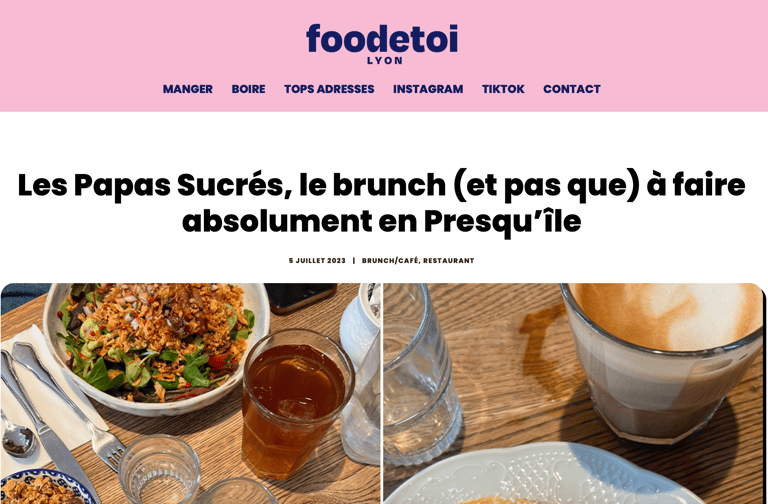Click the iced tea glass in left photo
This screenshot has width=768, height=504.
pyautogui.click(x=296, y=404)
